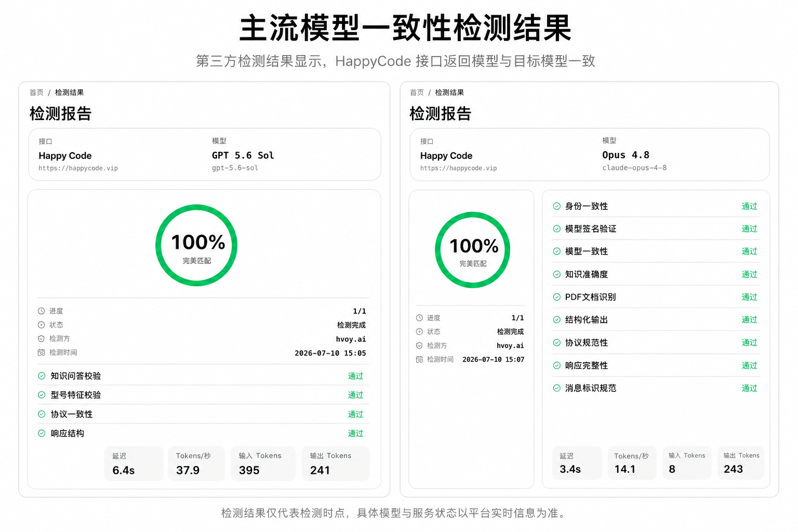Click the status icon beside 状态 in GPT report
Image resolution: width=798 pixels, height=532 pixels.
(42, 325)
